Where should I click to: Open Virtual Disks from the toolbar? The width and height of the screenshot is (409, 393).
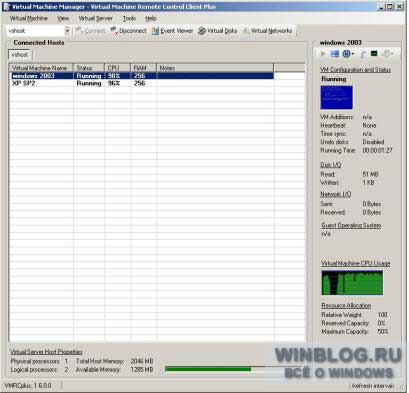(x=218, y=31)
